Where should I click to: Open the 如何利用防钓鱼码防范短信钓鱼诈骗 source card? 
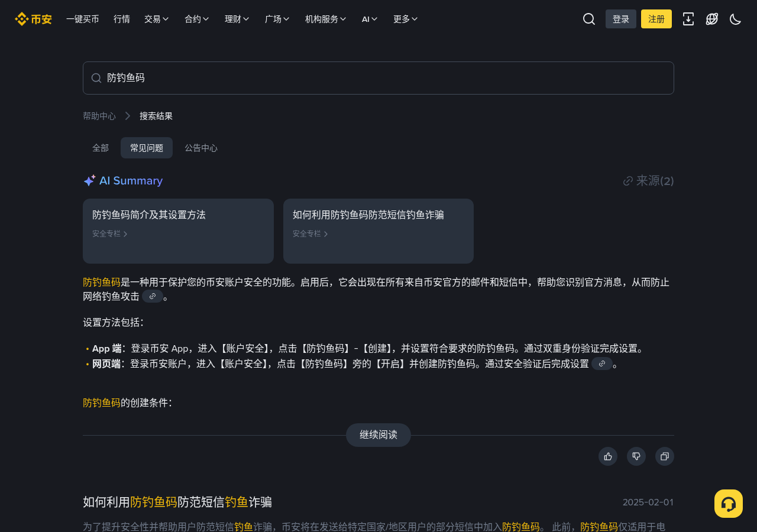click(x=378, y=231)
